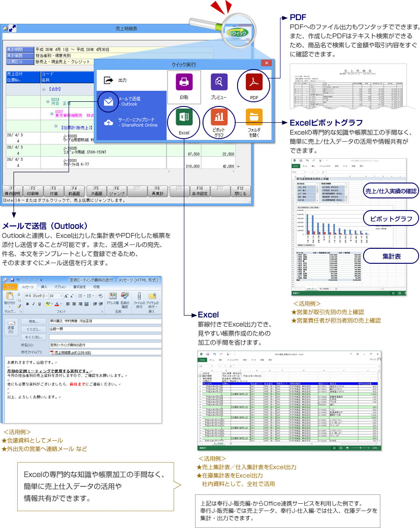Screen dimensions: 420x528
Task: Toggle Italic in the Outlook ribbon
Action: (33, 304)
